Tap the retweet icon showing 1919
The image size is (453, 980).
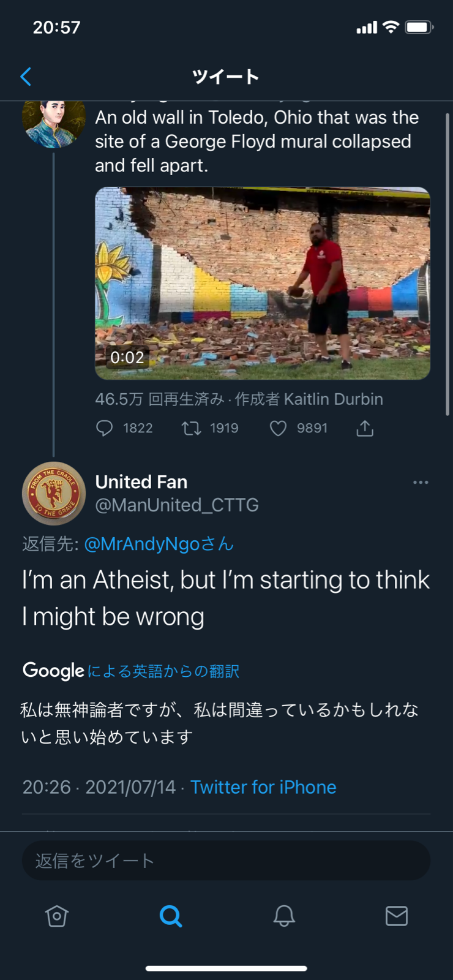click(192, 428)
